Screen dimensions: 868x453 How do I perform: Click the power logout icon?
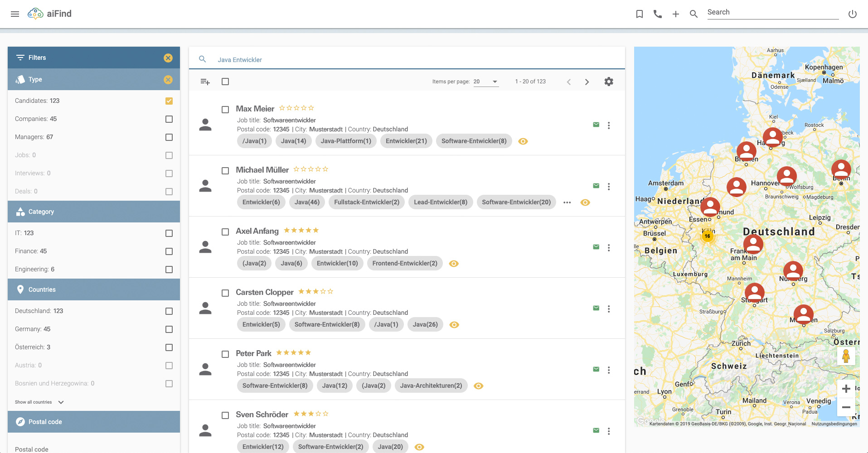point(852,14)
